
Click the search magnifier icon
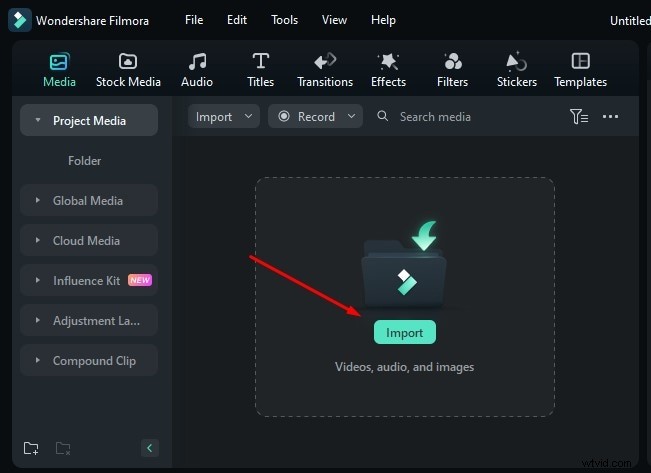(382, 116)
